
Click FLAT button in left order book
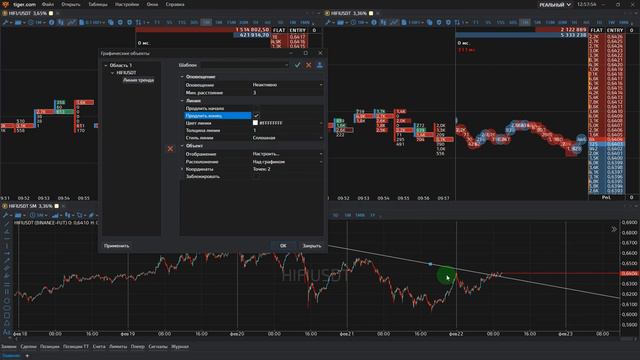coord(279,30)
